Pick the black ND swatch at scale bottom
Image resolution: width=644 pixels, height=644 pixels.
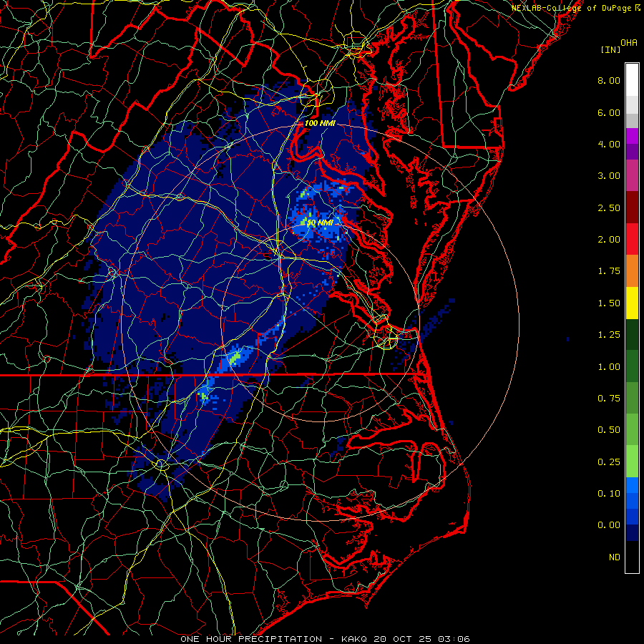[632, 557]
